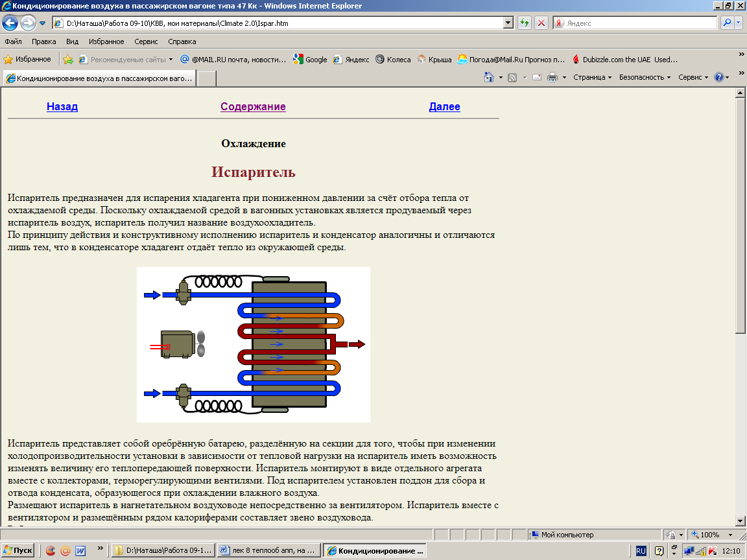Open the Справка menu
The image size is (747, 560).
(x=182, y=41)
